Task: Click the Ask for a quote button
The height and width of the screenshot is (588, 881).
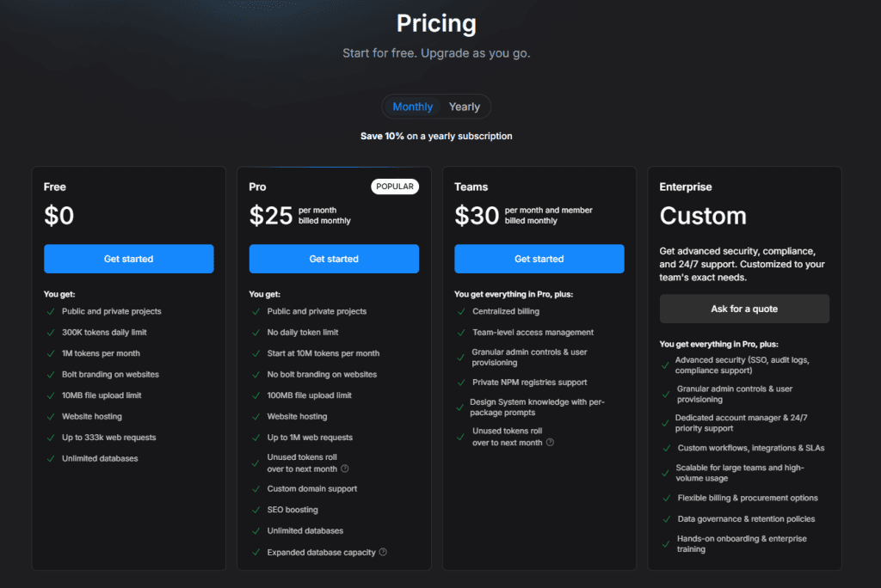Action: pyautogui.click(x=744, y=309)
